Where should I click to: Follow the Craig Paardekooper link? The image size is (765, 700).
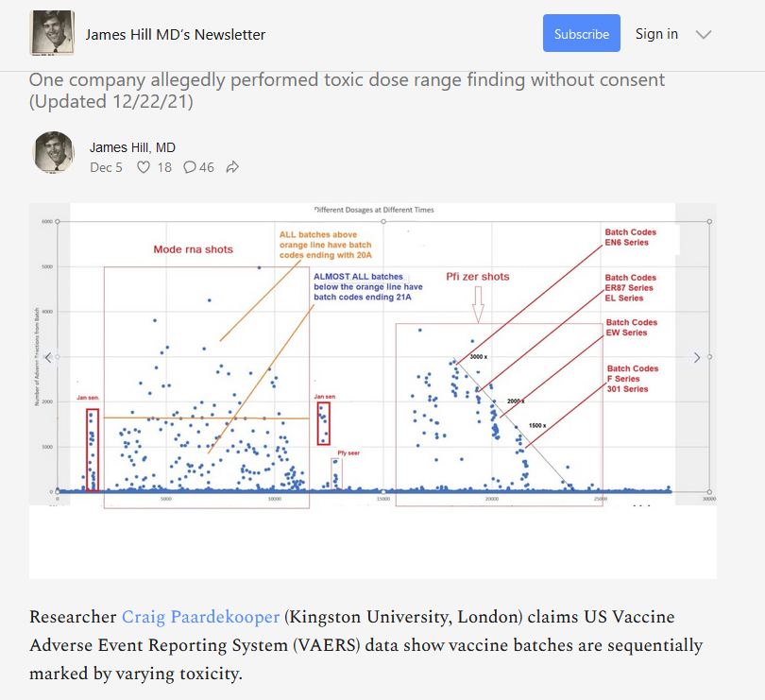coord(200,617)
